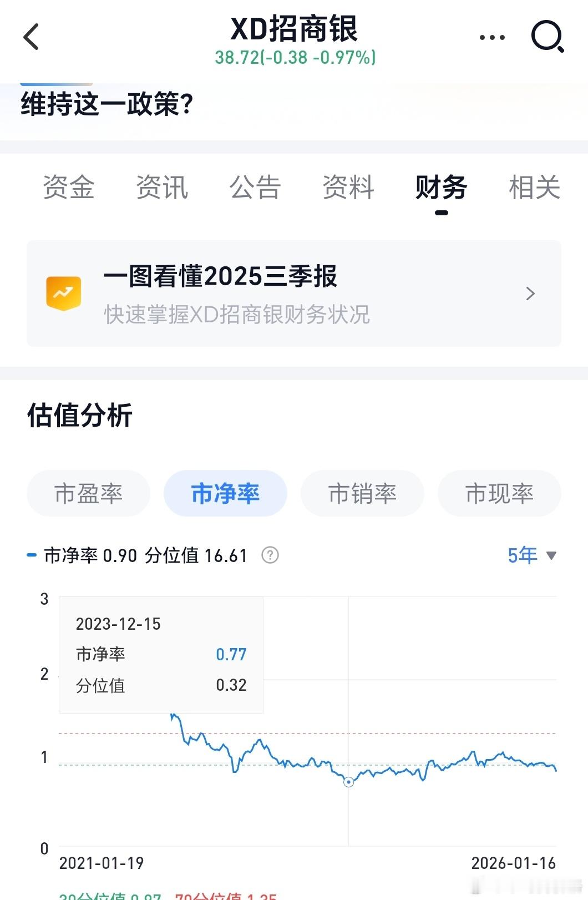
Task: Select the 市销率 valuation option
Action: coord(362,493)
